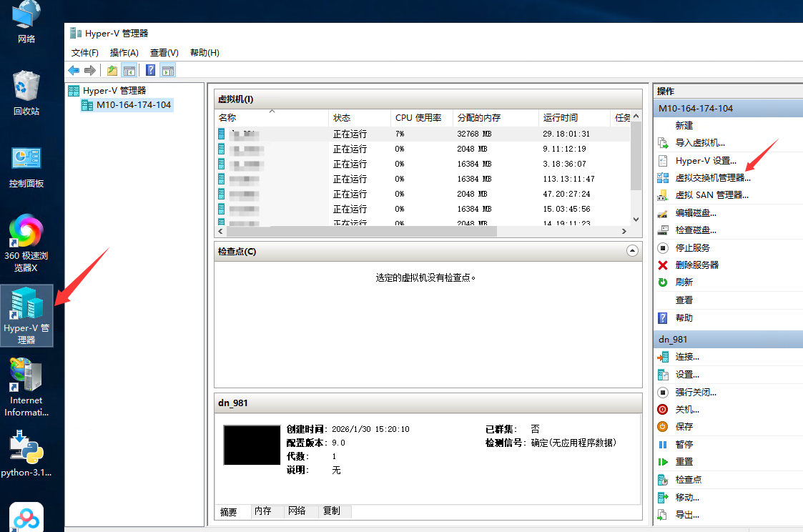Select M10-164-174-104 in the console tree

click(x=133, y=104)
